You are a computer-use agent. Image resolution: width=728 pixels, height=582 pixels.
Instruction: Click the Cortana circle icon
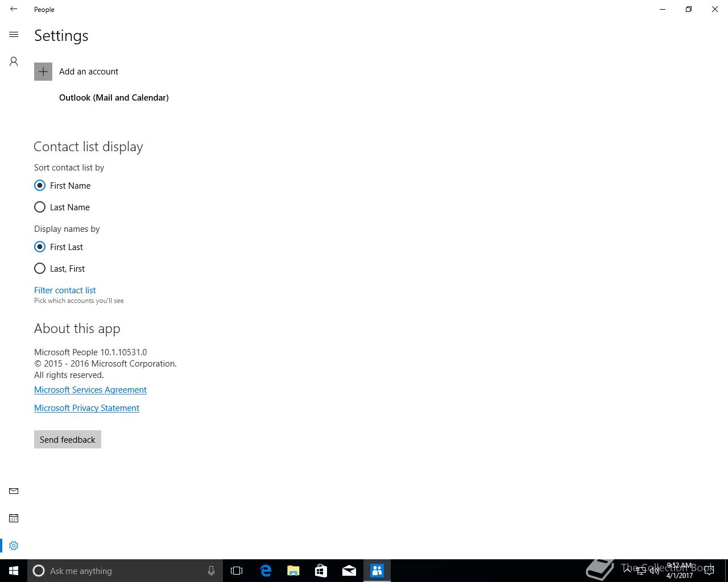tap(39, 571)
